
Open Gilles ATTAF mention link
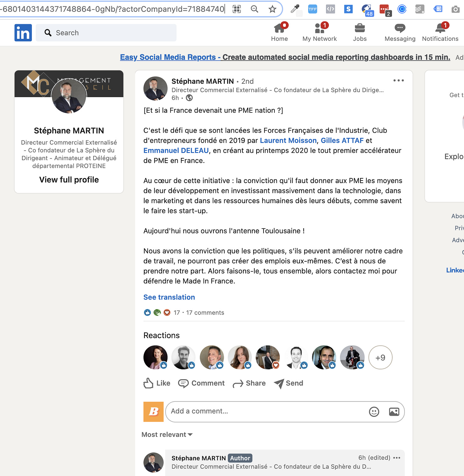[x=342, y=140]
